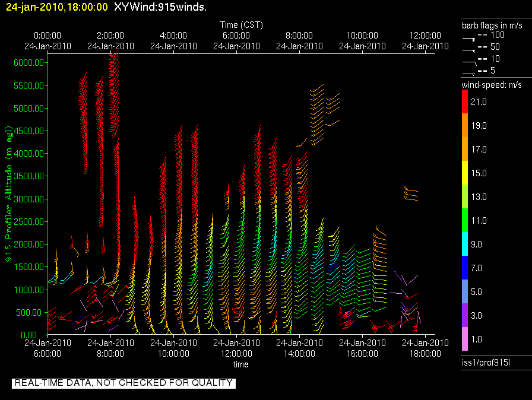Click the 'XYWind:915winds.' plot title
Screen dimensions: 532x400
pos(160,7)
